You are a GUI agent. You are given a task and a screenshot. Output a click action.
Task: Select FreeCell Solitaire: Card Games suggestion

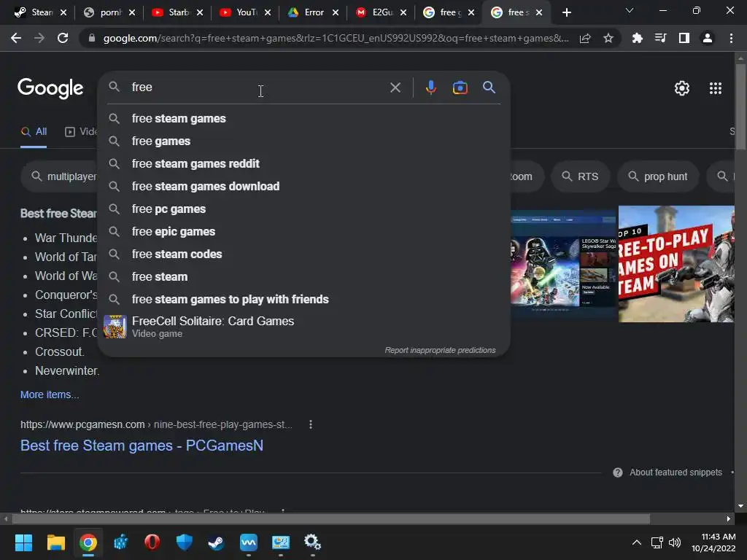coord(304,327)
